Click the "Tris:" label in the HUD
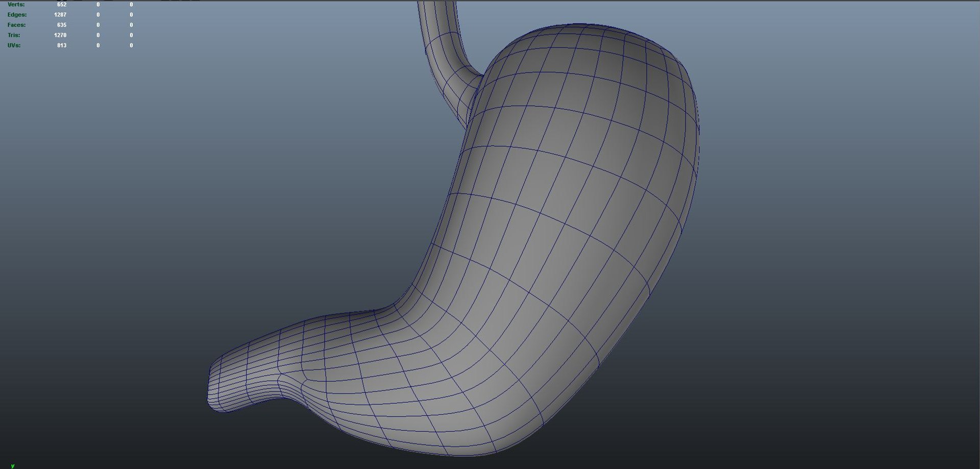The width and height of the screenshot is (980, 469). click(x=14, y=35)
